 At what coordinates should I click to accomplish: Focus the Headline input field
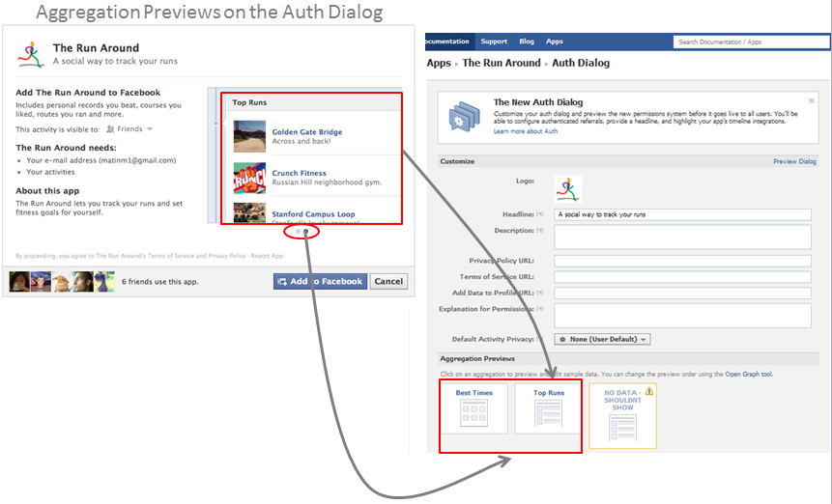(682, 214)
